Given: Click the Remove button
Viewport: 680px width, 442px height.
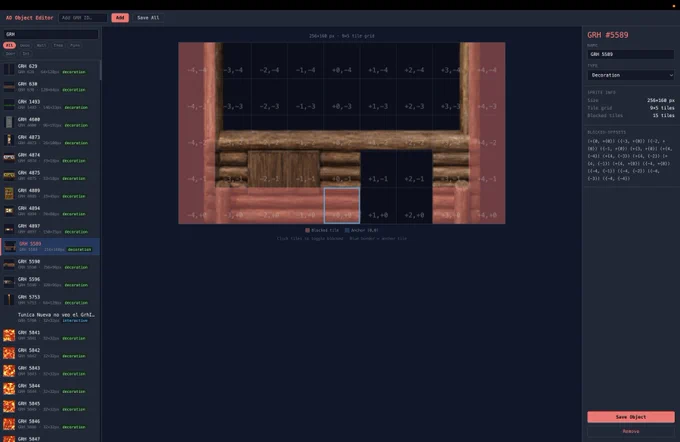Looking at the screenshot, I should point(631,431).
